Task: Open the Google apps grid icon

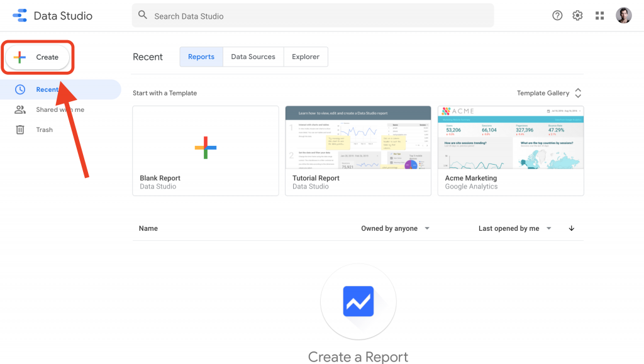Action: 599,16
